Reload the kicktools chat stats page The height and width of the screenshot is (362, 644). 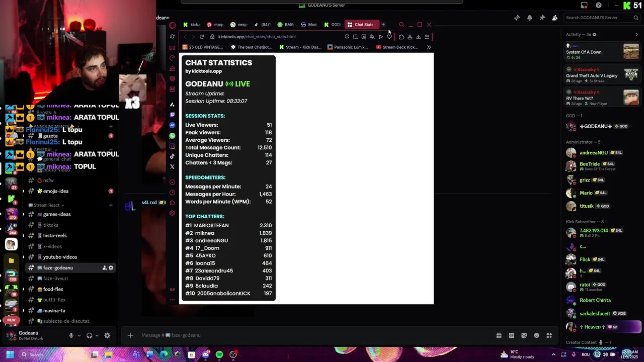(x=202, y=37)
